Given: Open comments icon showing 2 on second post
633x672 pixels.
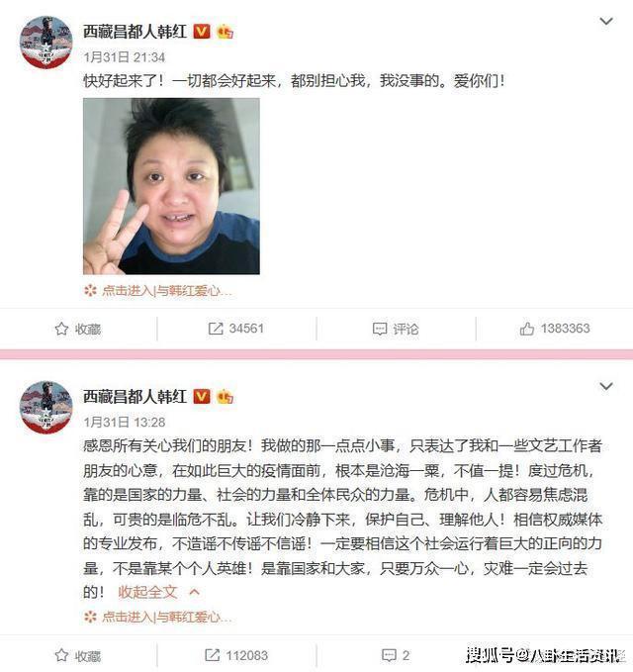Looking at the screenshot, I should (396, 655).
